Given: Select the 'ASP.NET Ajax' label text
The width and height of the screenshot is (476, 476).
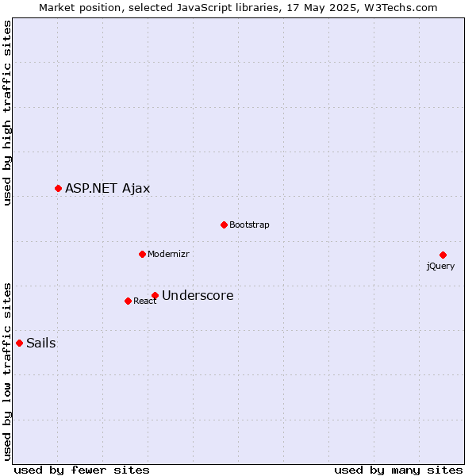Looking at the screenshot, I should [x=107, y=189].
